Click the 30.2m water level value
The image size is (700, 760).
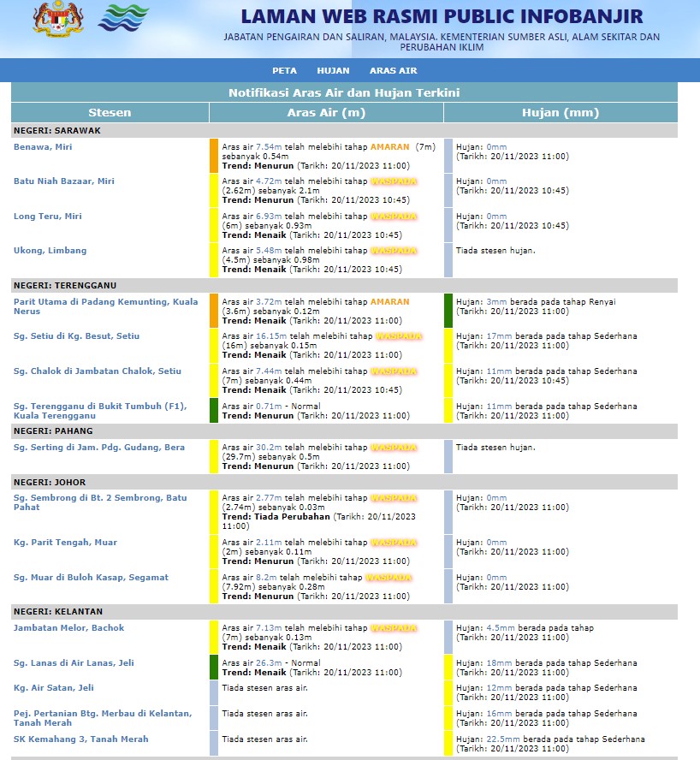[269, 448]
